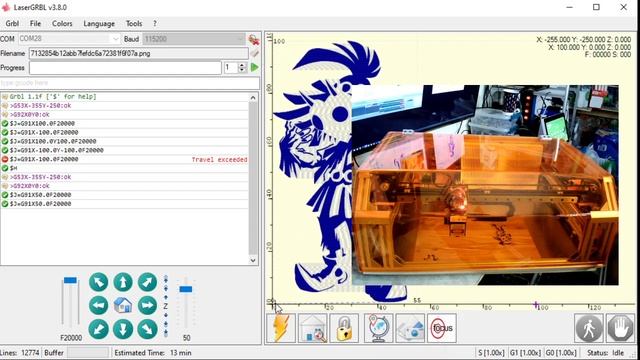Click the walking man resume button

[x=589, y=328]
